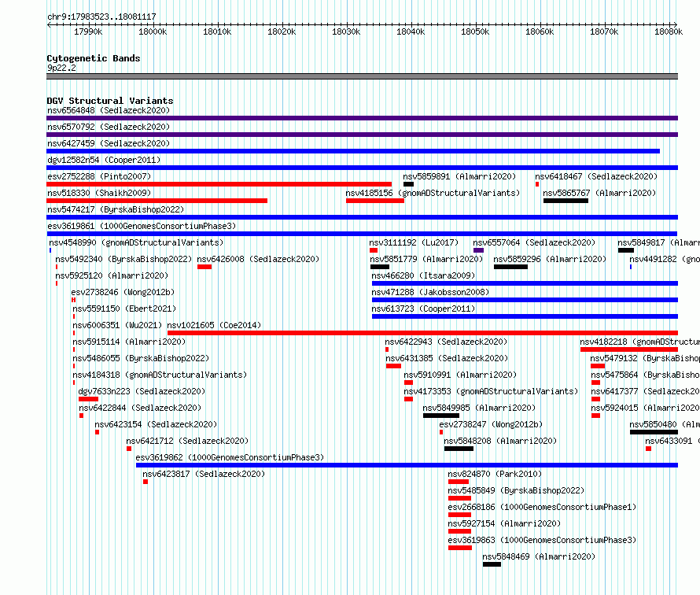The image size is (700, 595).
Task: Click nsv6422943 (Sedlazeck2020) label
Action: [447, 342]
